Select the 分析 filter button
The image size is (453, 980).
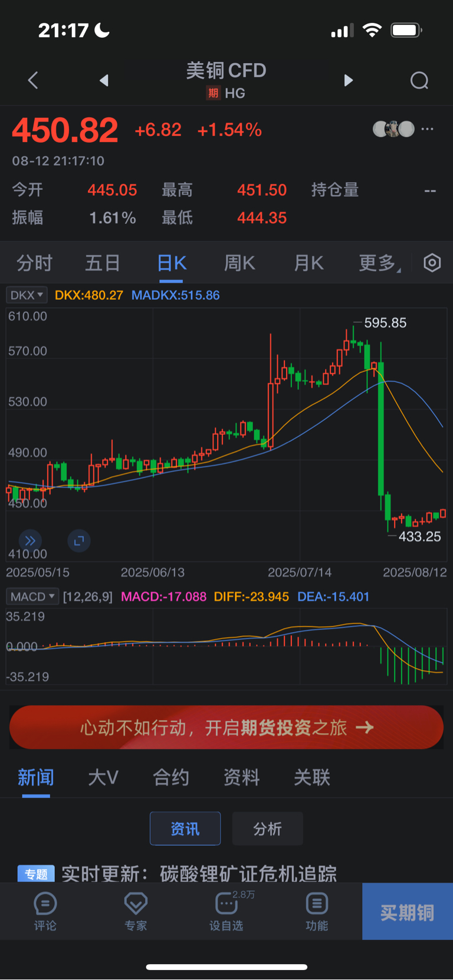point(268,829)
